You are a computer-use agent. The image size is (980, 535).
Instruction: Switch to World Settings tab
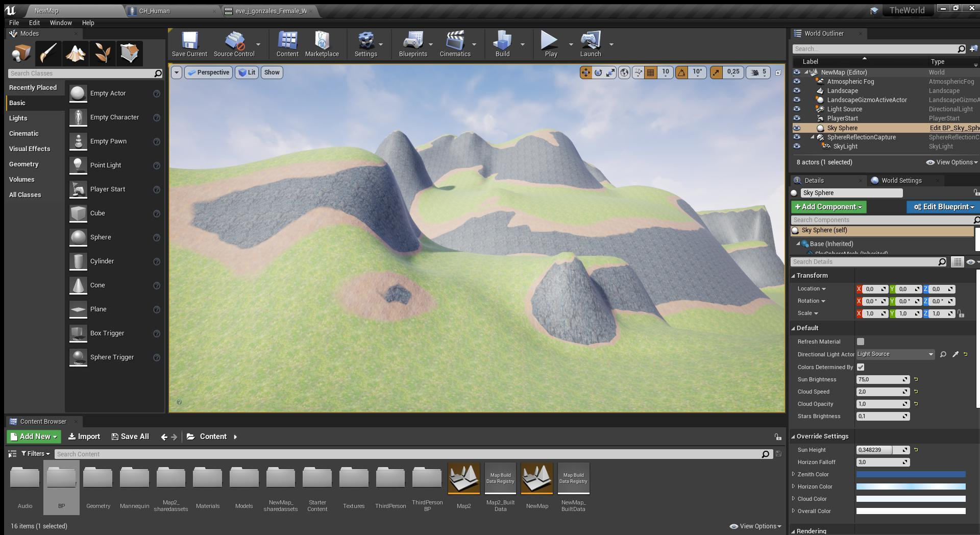click(x=901, y=181)
